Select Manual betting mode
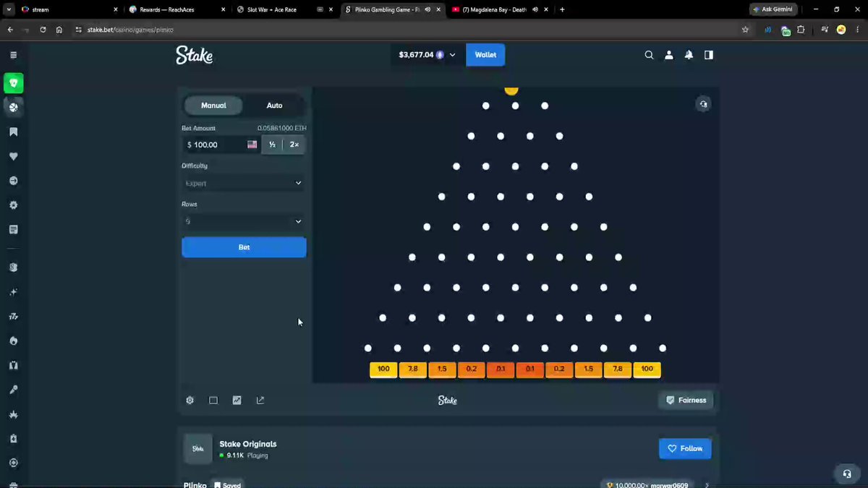This screenshot has width=868, height=488. [213, 106]
